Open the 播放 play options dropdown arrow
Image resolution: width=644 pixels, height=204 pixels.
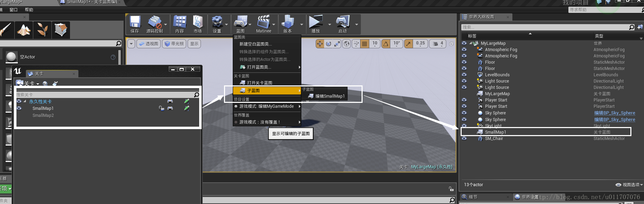(329, 24)
